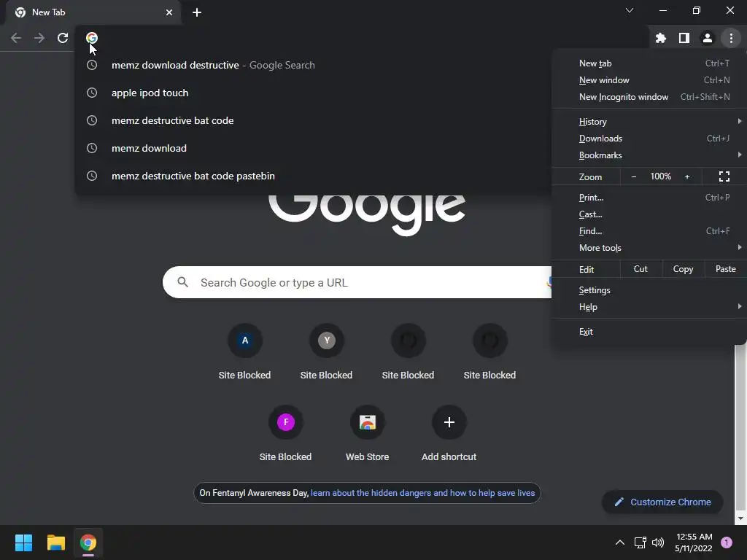The height and width of the screenshot is (560, 747).
Task: Select suggestion 'memz download'
Action: tap(314, 148)
